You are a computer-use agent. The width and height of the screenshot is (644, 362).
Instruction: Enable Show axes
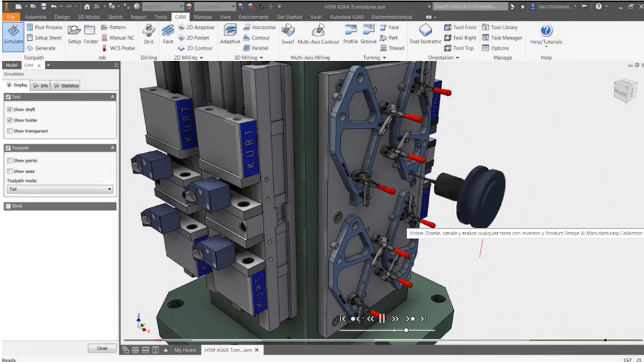tap(10, 171)
